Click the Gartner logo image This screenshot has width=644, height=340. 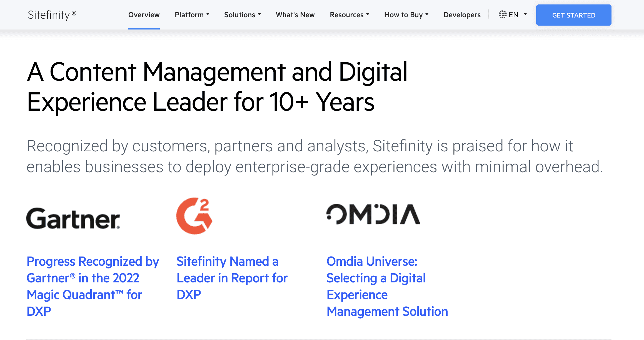[73, 218]
